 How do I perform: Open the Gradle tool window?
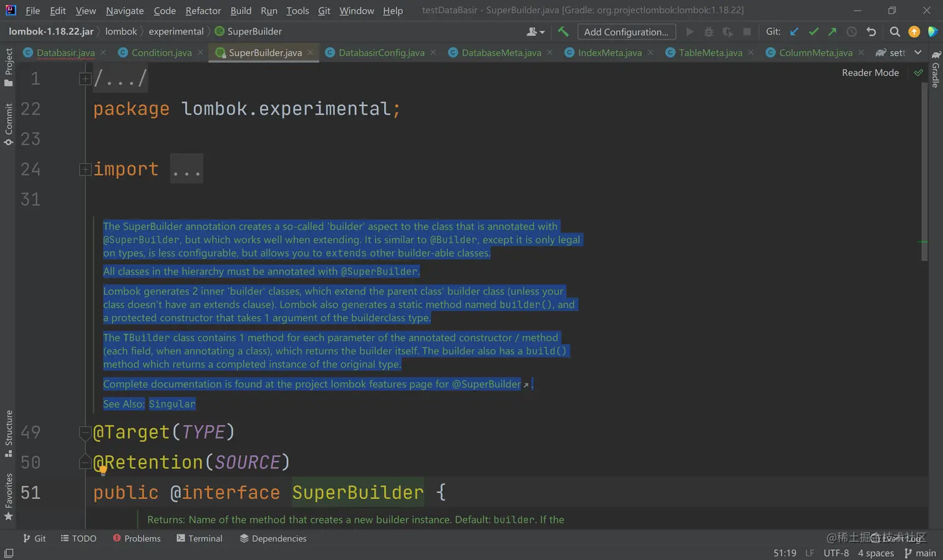tap(936, 69)
